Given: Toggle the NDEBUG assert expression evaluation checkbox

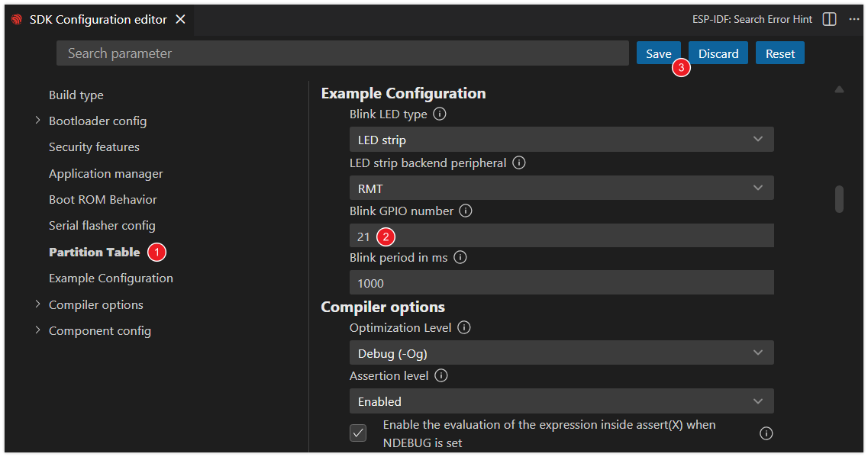Looking at the screenshot, I should point(358,433).
